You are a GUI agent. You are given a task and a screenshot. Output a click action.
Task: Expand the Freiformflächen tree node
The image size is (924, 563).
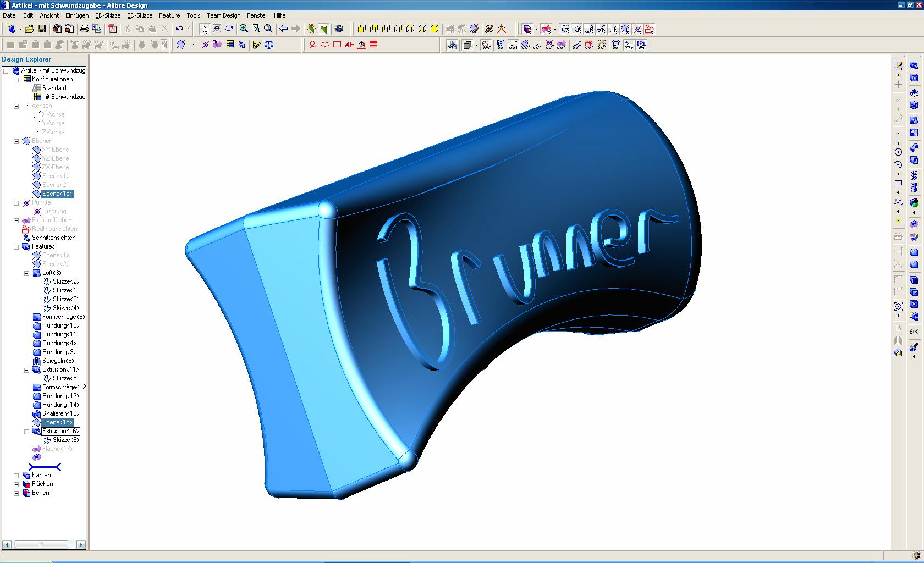pyautogui.click(x=16, y=220)
